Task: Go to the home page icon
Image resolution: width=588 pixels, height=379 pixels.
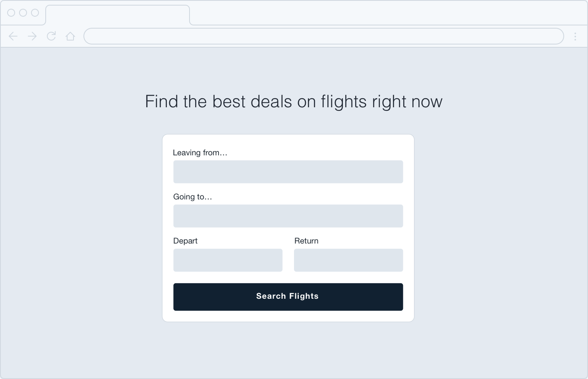Action: [70, 37]
